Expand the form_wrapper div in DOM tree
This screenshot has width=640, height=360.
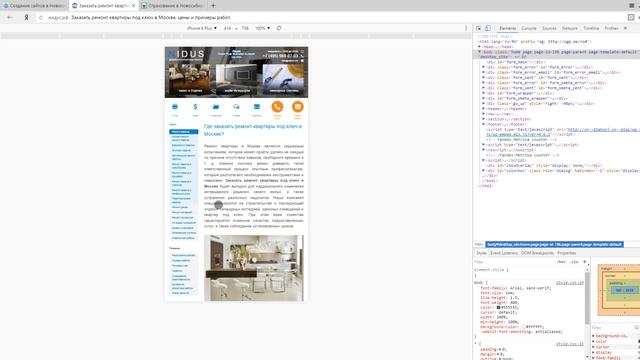click(x=484, y=93)
